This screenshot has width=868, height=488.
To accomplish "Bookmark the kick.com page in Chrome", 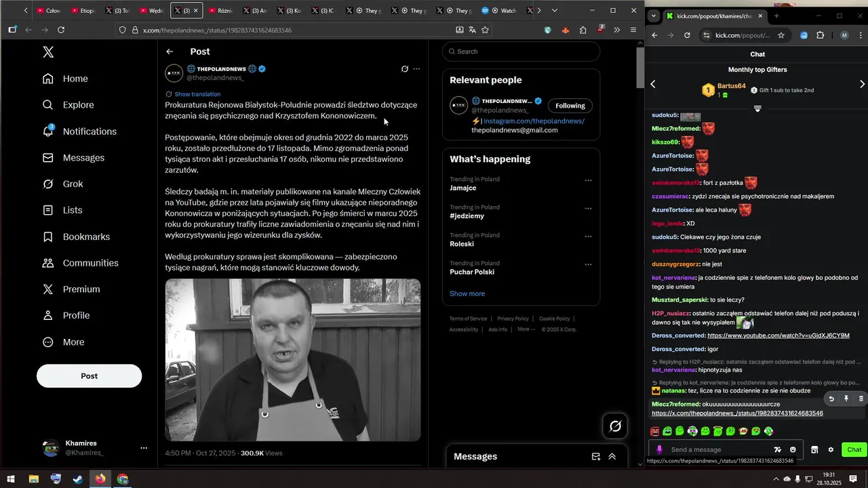I will pyautogui.click(x=781, y=35).
